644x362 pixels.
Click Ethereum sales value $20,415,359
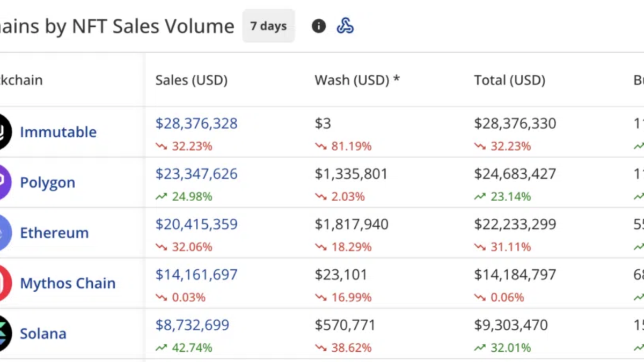(196, 224)
